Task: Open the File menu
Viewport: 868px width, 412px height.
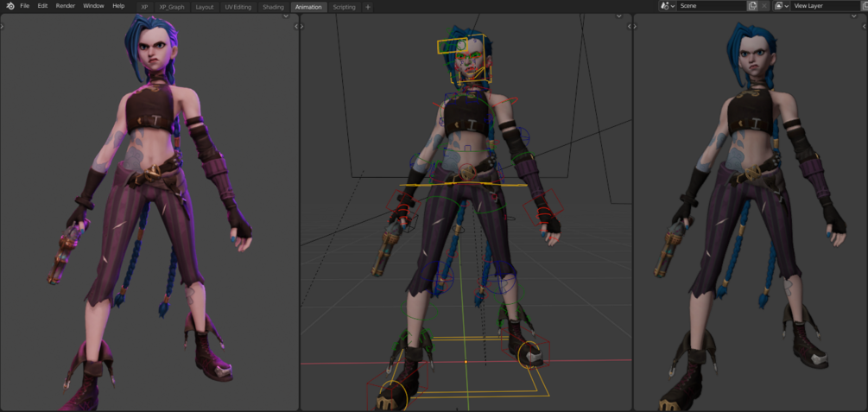Action: tap(25, 5)
